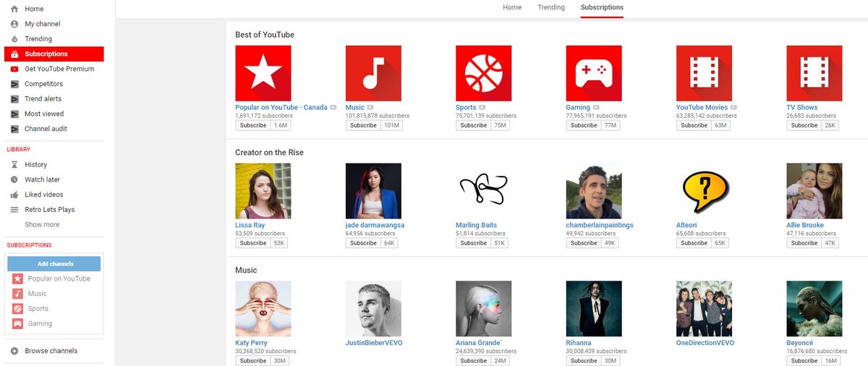This screenshot has width=868, height=366.
Task: Subscribe to Marling Baits
Action: coord(474,243)
